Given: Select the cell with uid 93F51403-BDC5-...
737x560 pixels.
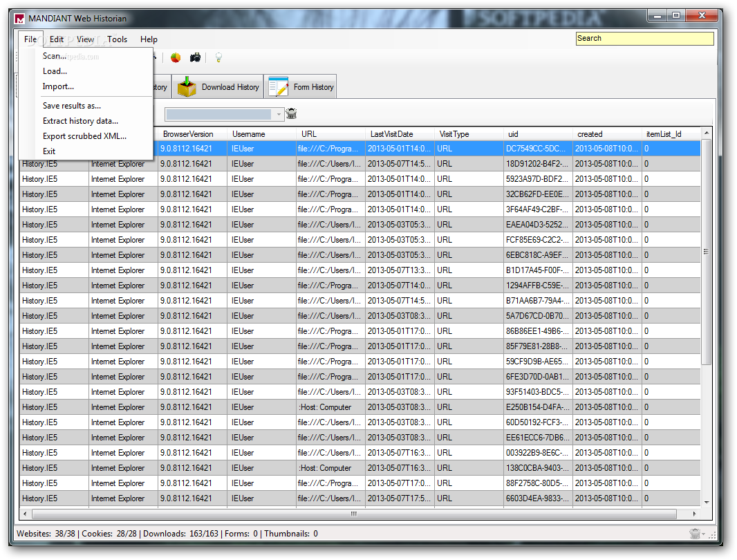Looking at the screenshot, I should click(538, 392).
